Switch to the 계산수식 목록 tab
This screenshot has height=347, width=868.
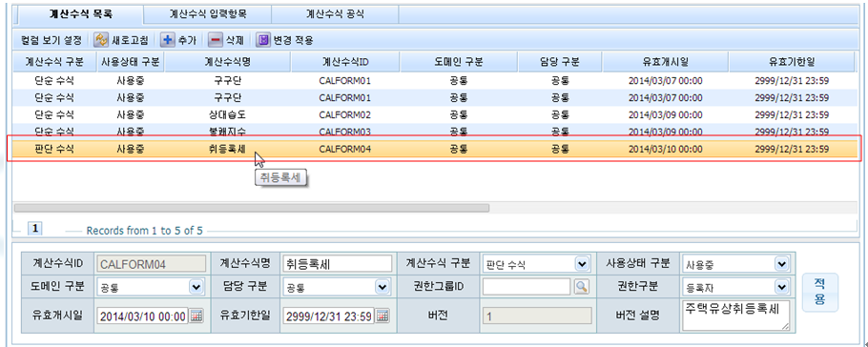point(80,14)
